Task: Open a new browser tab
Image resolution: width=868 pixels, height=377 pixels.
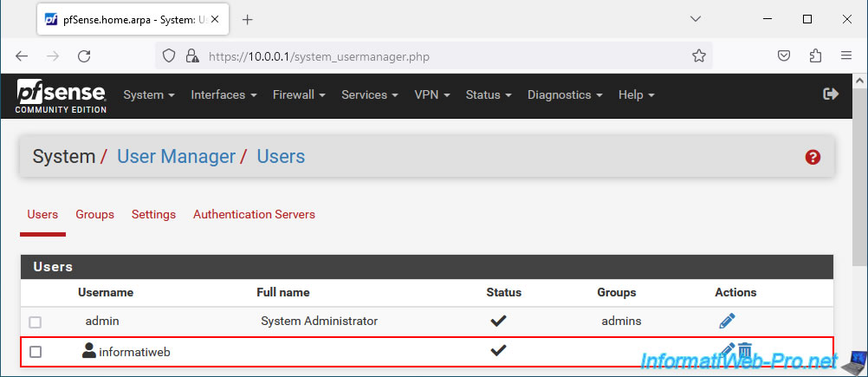Action: coord(248,20)
